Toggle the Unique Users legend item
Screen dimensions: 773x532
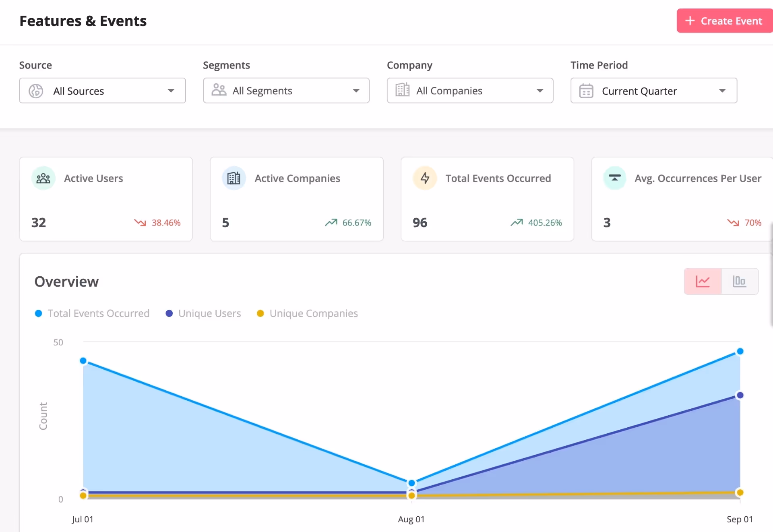pyautogui.click(x=203, y=313)
